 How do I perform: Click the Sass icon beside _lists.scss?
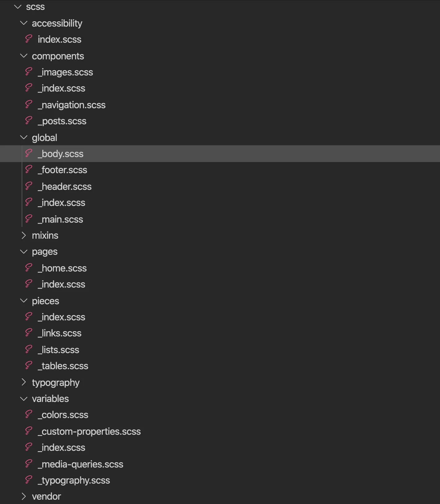pos(29,349)
